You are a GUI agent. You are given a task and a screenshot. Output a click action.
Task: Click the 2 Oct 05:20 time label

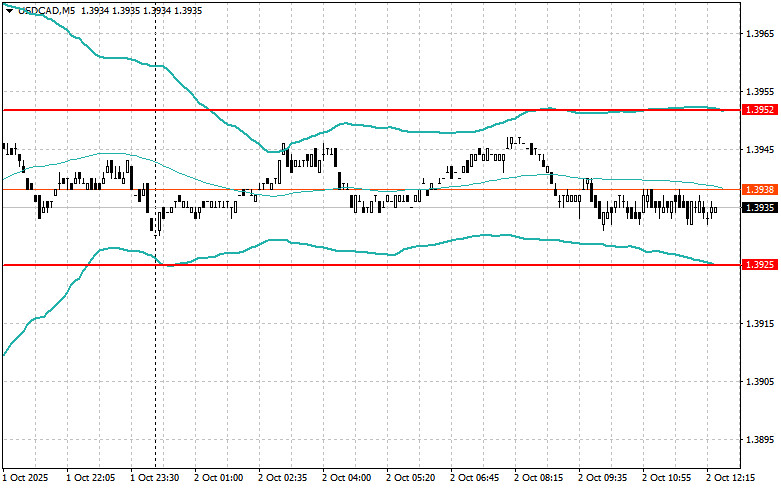(411, 478)
